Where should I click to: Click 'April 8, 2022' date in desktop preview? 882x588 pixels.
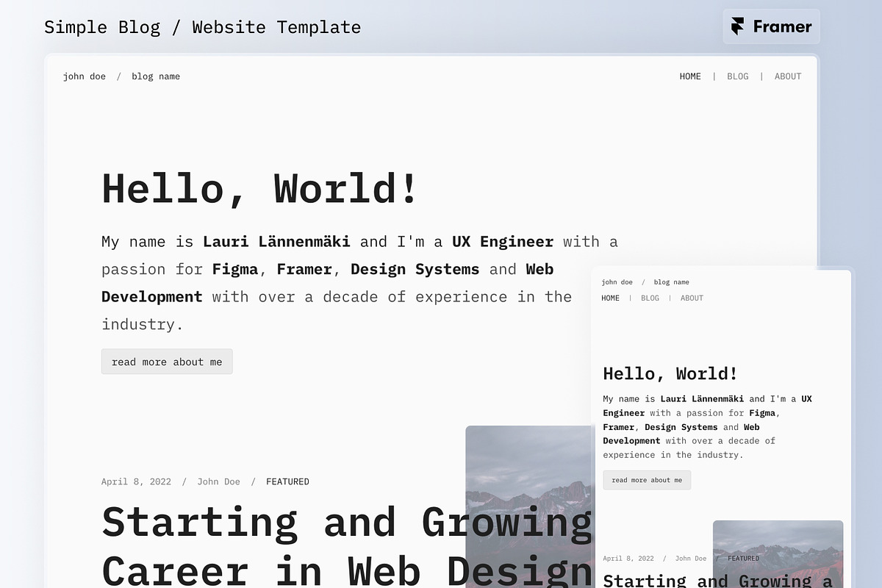click(x=136, y=482)
